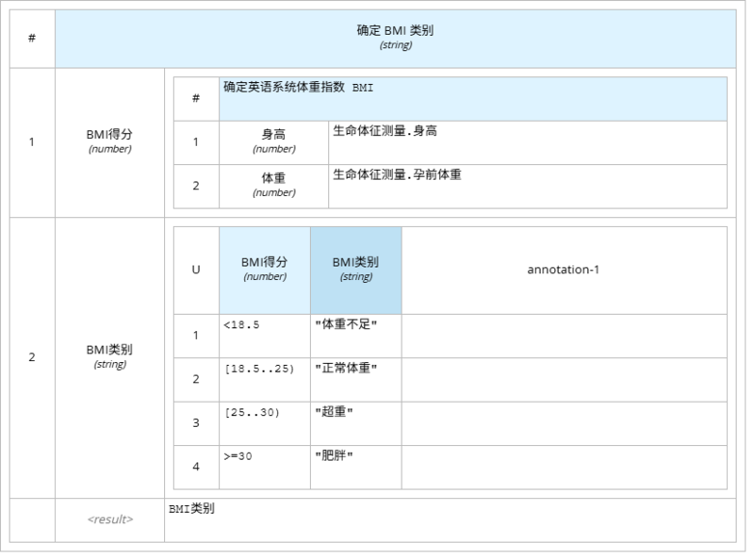The height and width of the screenshot is (560, 754).
Task: Select the "正常体重" output cell
Action: pos(355,379)
